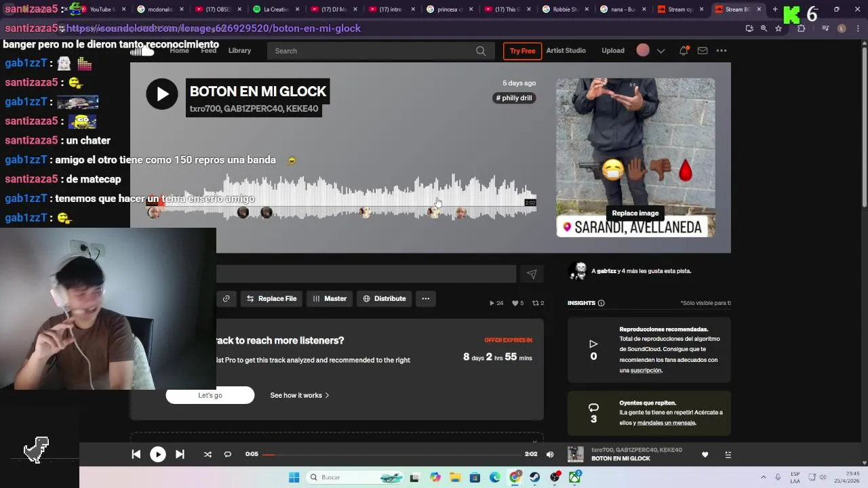Open the gab1zz liker avatar

(x=578, y=270)
